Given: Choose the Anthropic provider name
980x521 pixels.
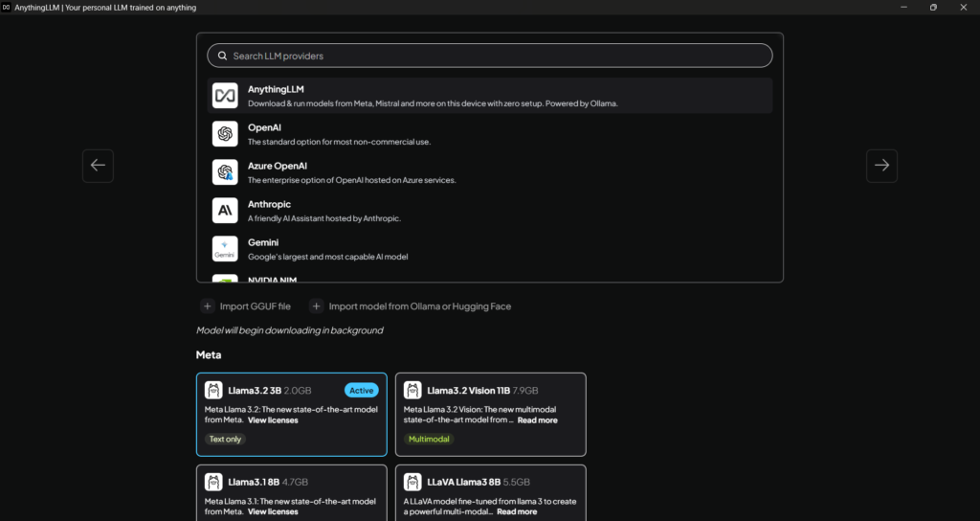Looking at the screenshot, I should click(269, 204).
